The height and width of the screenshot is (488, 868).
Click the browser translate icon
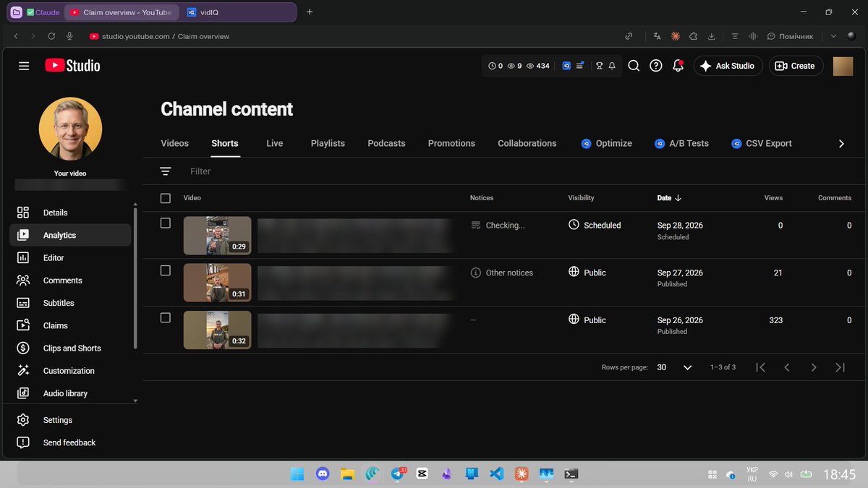tap(657, 36)
